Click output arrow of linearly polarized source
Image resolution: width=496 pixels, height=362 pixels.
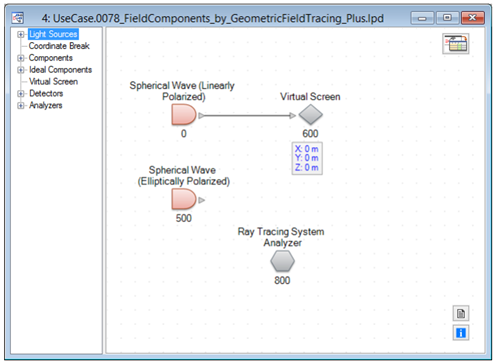tap(202, 116)
